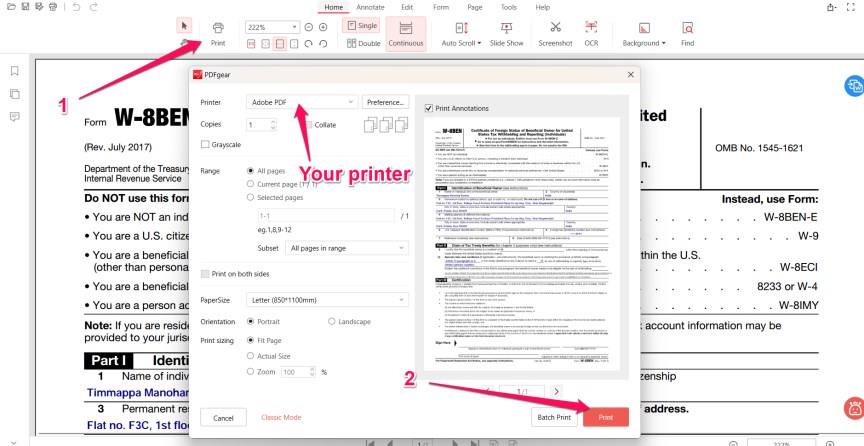Click the Classic Mode link

click(x=281, y=417)
